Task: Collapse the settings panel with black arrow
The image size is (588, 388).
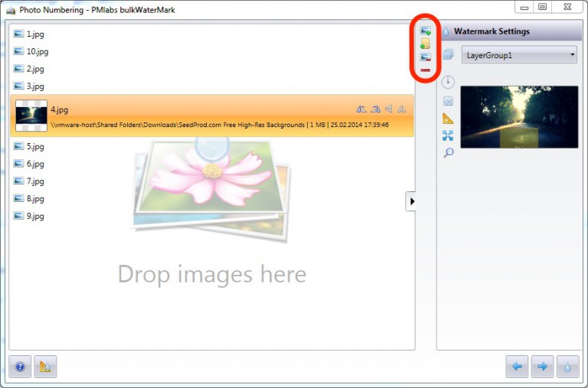Action: (x=411, y=201)
